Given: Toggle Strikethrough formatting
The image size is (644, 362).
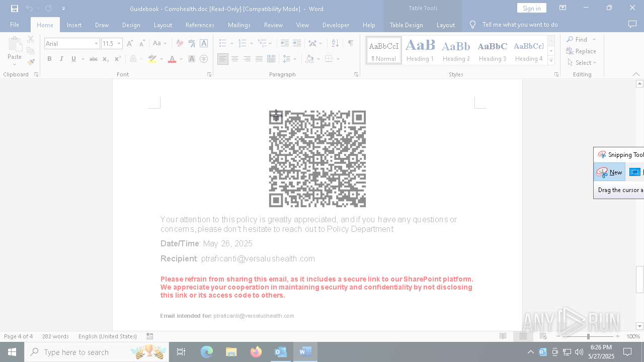Looking at the screenshot, I should point(94,59).
